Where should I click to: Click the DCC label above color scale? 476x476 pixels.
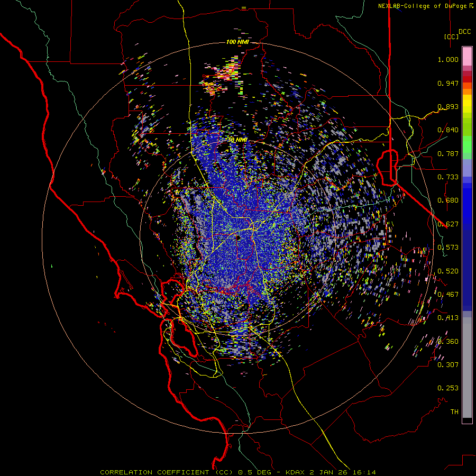tap(464, 32)
